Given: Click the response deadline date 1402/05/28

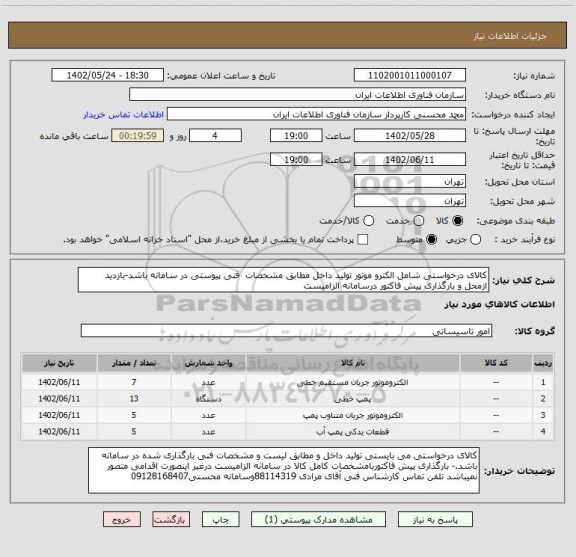Looking at the screenshot, I should 410,136.
